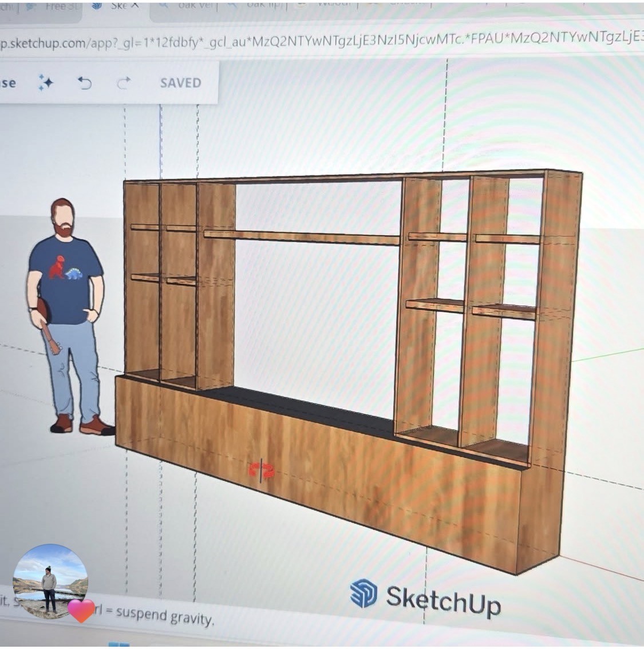Image resolution: width=644 pixels, height=649 pixels.
Task: Select the long center shelf of the cabinet
Action: coord(301,238)
